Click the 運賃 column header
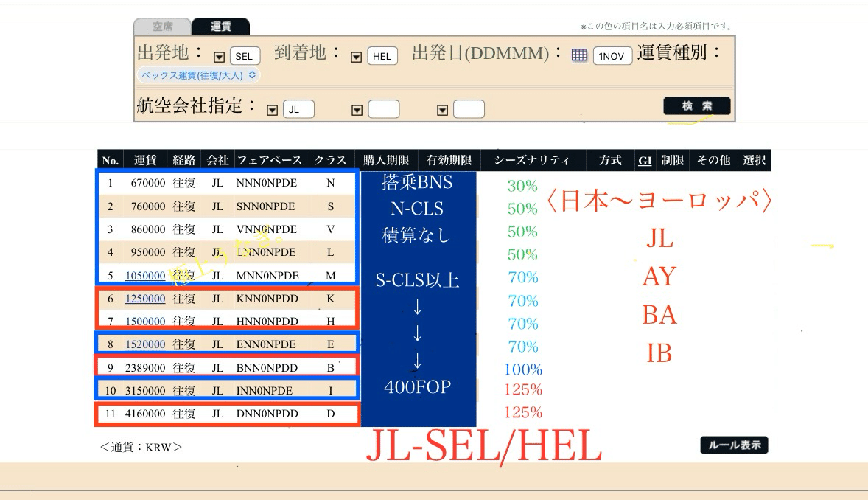Screen dimensions: 868x500 145,160
